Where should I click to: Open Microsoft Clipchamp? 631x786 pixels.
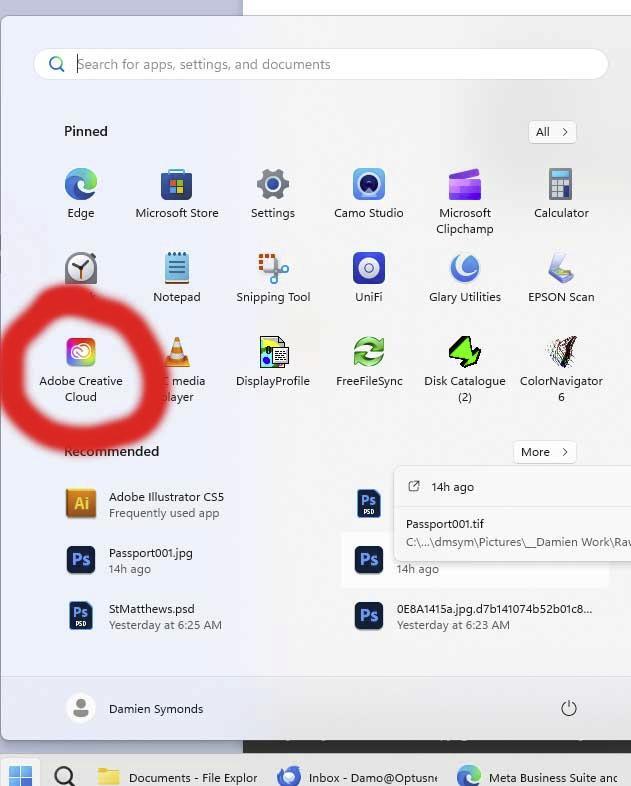point(465,202)
